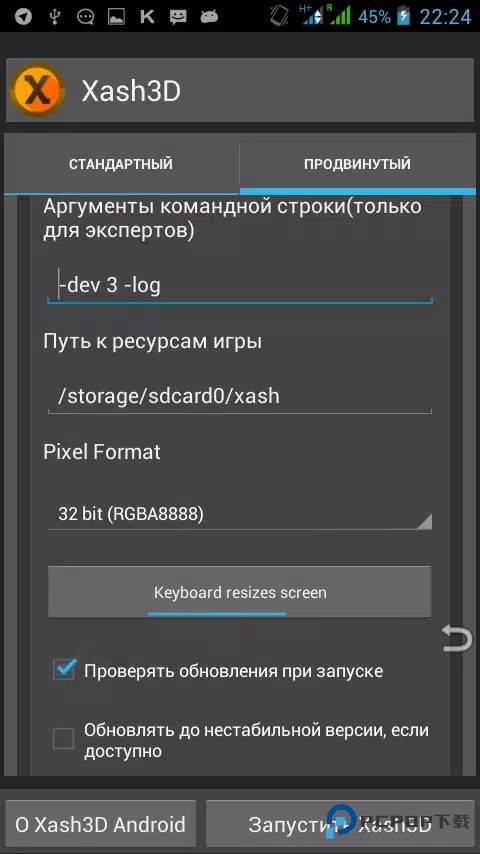Switch to the СТАНДАРТНЫЙ tab
Image resolution: width=480 pixels, height=854 pixels.
(121, 164)
